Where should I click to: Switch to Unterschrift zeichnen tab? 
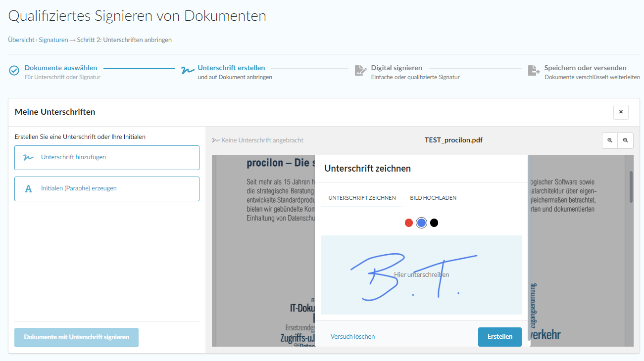point(362,198)
